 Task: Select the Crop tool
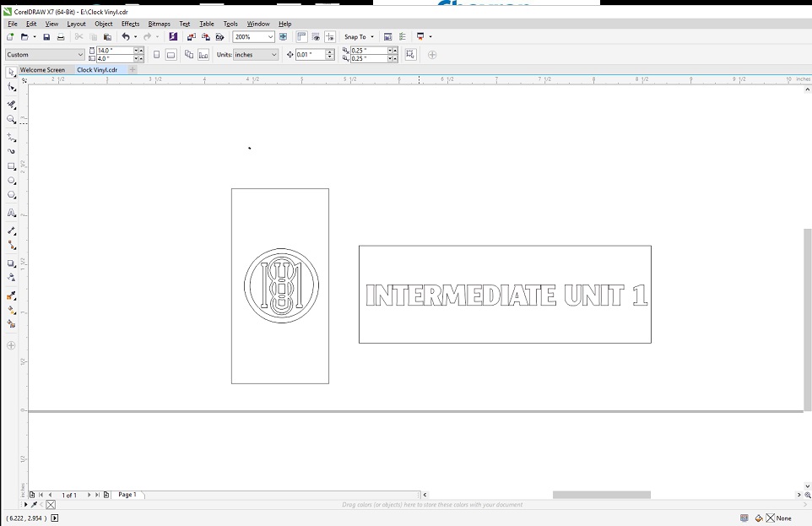pyautogui.click(x=11, y=104)
